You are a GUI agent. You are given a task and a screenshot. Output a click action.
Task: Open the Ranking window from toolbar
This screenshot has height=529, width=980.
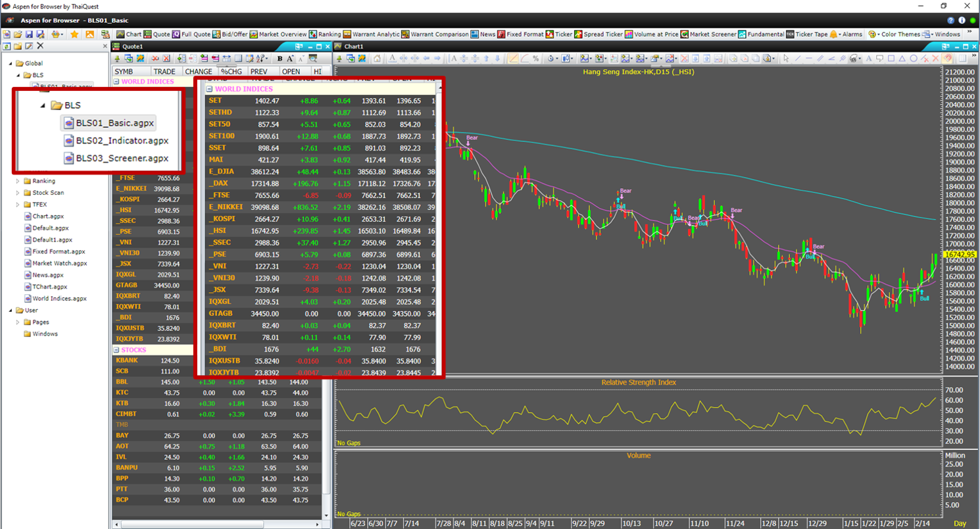point(325,34)
